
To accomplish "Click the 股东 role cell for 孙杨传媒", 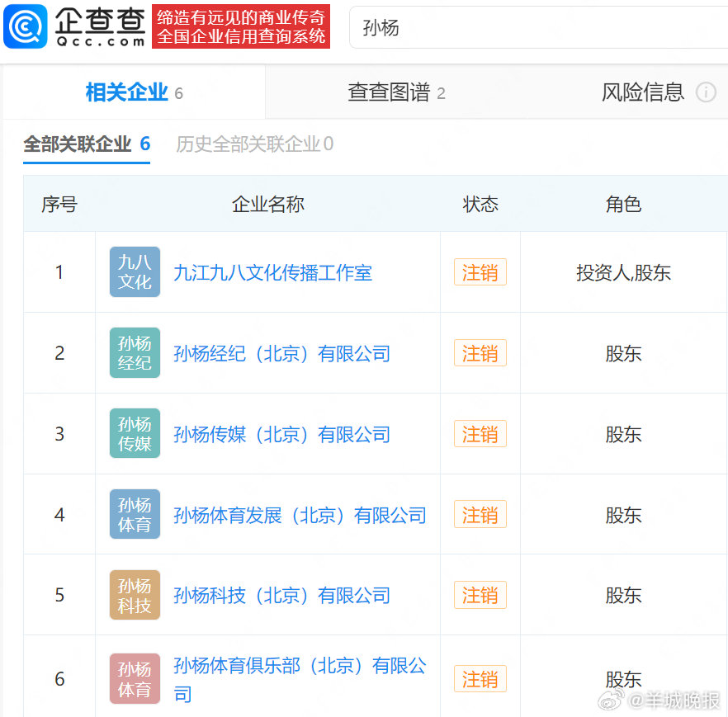I will 623,434.
